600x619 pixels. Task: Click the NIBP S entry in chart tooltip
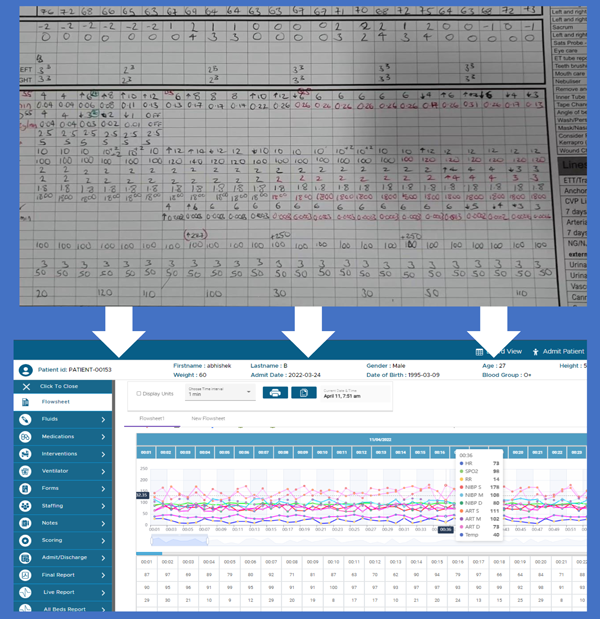[480, 487]
